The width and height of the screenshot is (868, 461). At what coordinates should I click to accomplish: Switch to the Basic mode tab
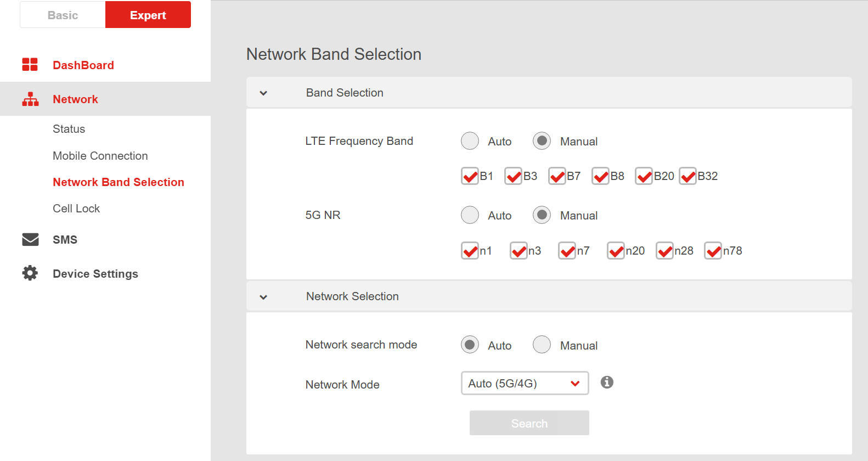[63, 15]
